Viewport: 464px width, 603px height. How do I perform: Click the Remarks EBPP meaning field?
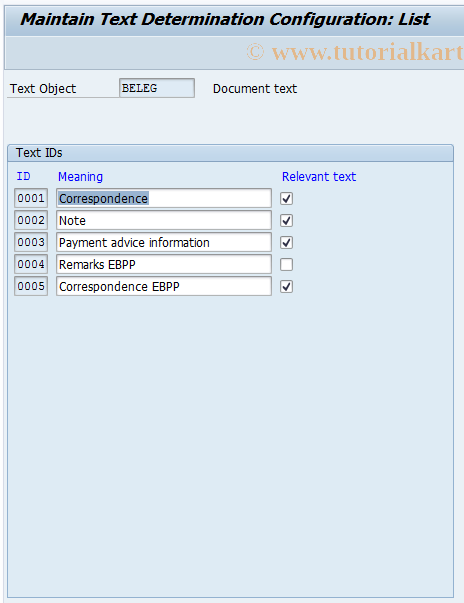[x=164, y=265]
